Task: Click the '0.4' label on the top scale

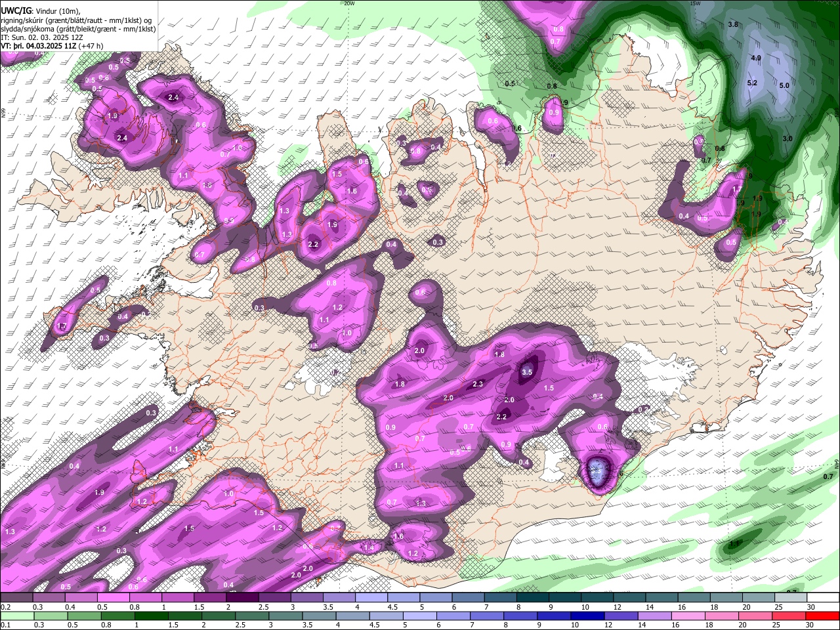Action: (x=70, y=607)
